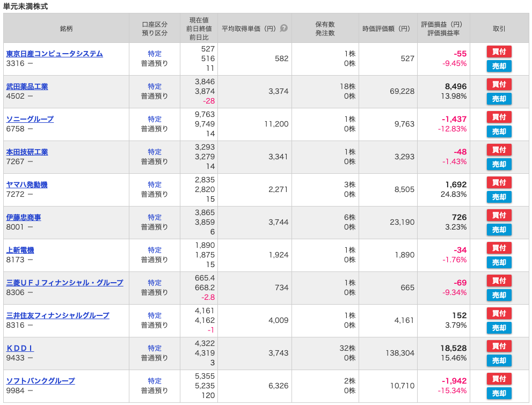Open 三井住友フィナンシャルグループ link
Viewport: 532px width, 405px height.
tap(57, 315)
